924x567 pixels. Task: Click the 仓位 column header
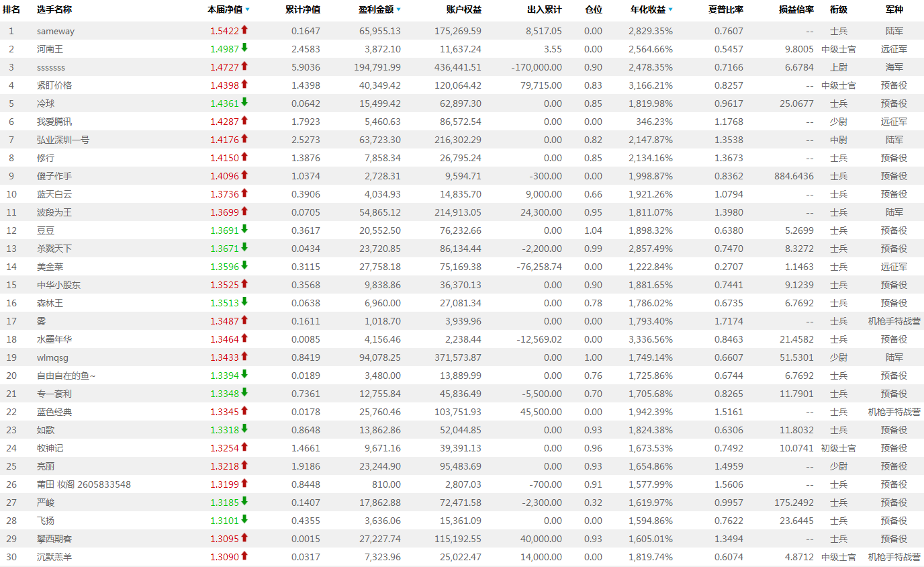click(594, 10)
